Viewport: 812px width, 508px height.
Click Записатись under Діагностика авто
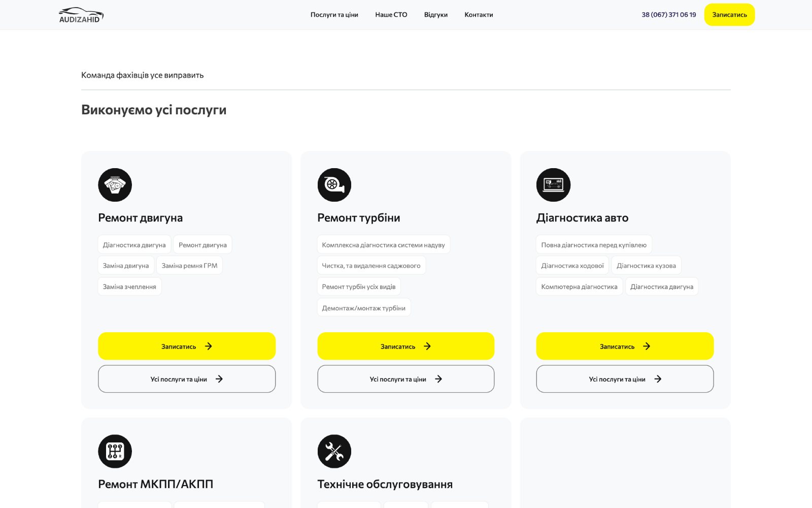[x=625, y=346]
